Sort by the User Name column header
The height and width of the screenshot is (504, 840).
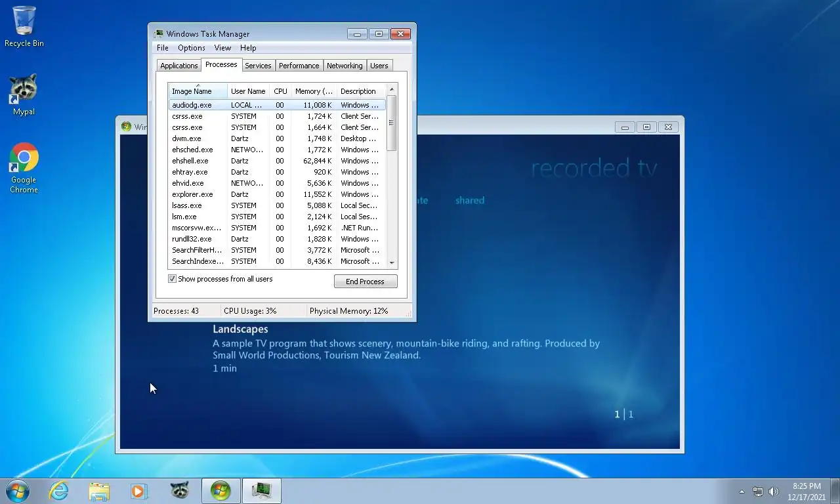248,91
